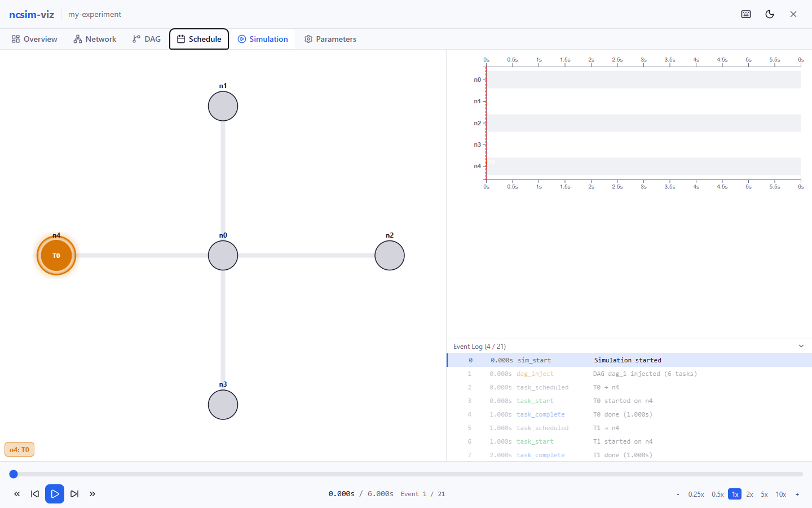The width and height of the screenshot is (812, 508).
Task: Select 'T0 done (1.000s)' event
Action: pyautogui.click(x=629, y=414)
